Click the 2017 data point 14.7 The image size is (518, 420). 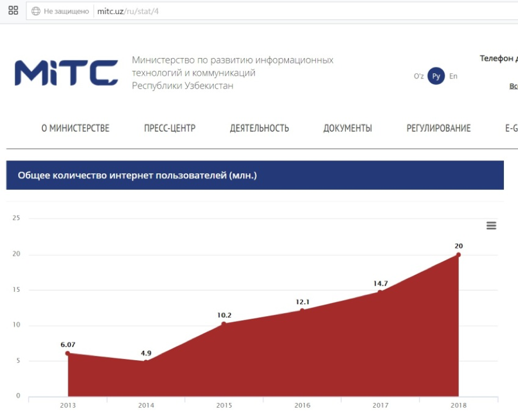(380, 292)
